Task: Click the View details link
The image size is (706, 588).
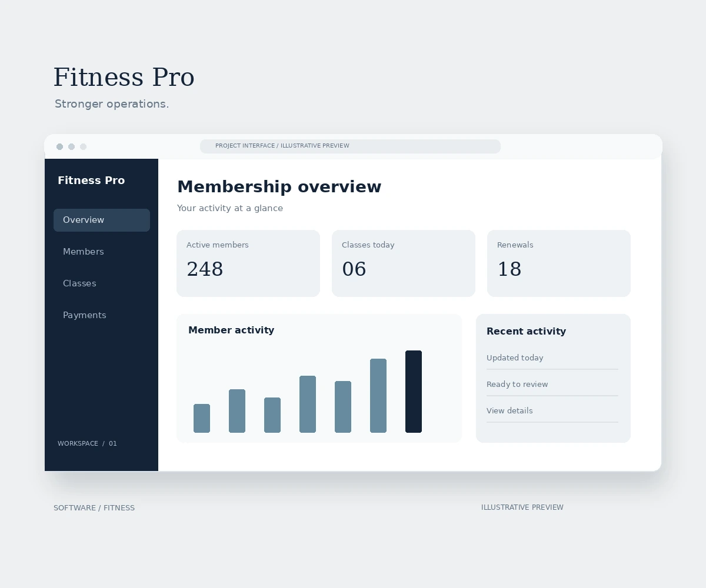Action: click(509, 411)
